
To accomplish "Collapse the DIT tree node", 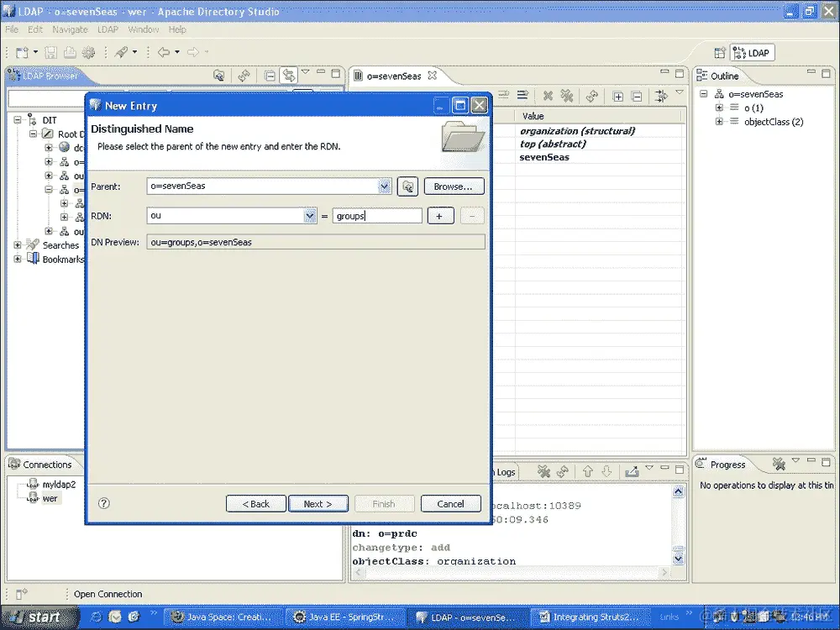I will point(18,120).
